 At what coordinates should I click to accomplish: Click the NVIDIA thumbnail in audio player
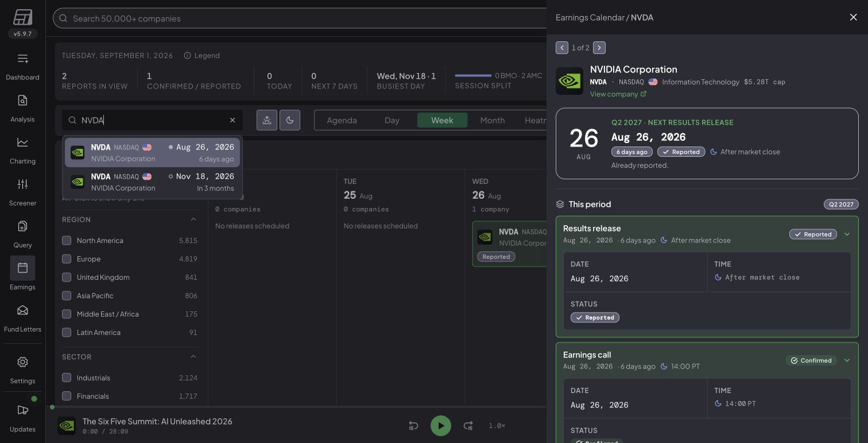[x=67, y=426]
